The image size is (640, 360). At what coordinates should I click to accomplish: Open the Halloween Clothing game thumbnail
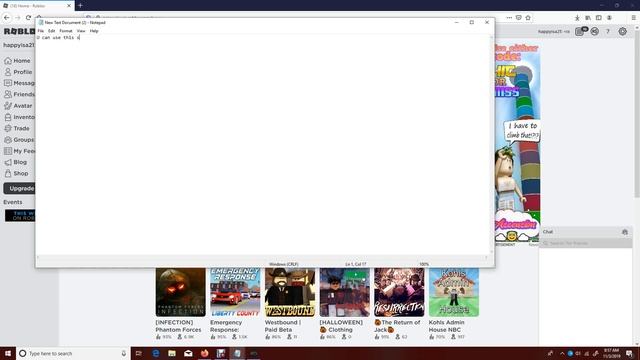[344, 292]
